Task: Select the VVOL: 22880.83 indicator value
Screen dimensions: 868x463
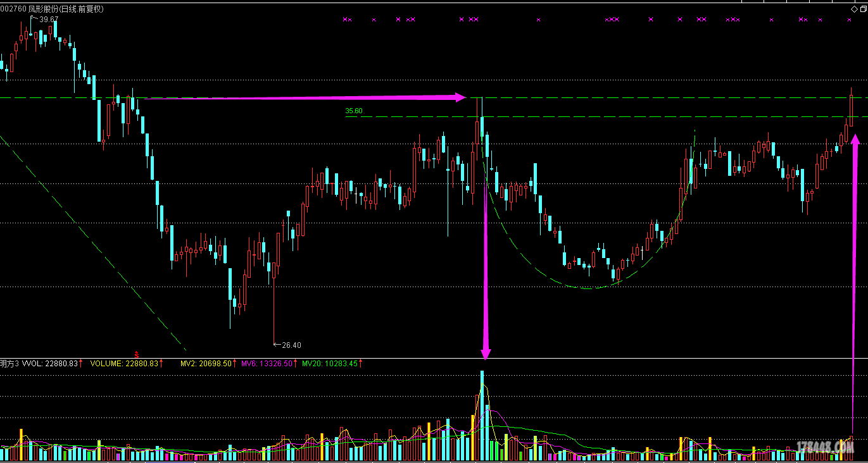Action: (51, 364)
